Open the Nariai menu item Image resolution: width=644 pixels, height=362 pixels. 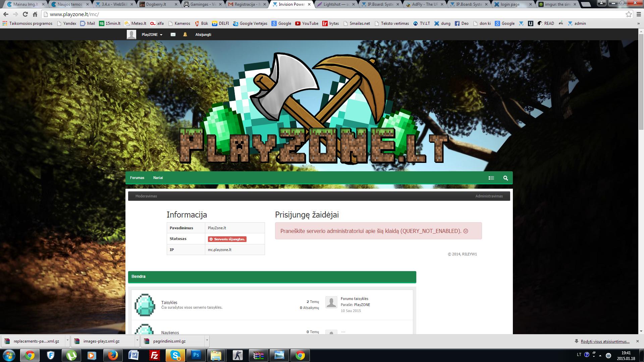158,178
